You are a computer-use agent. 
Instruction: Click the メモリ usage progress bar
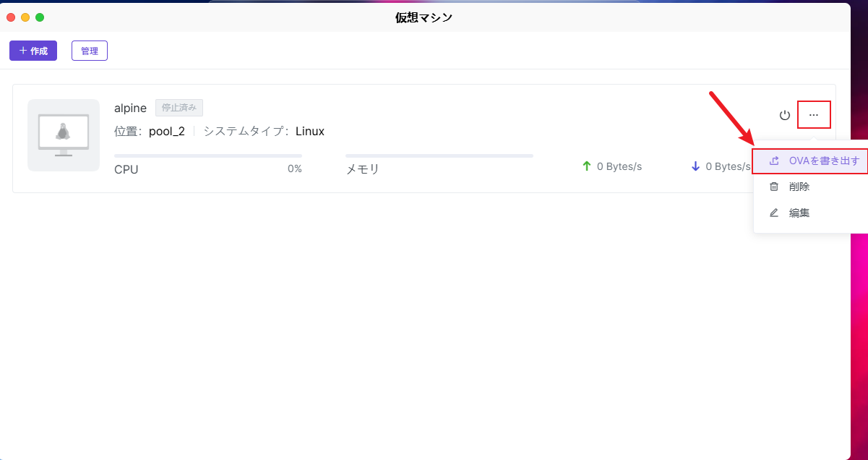click(x=439, y=156)
